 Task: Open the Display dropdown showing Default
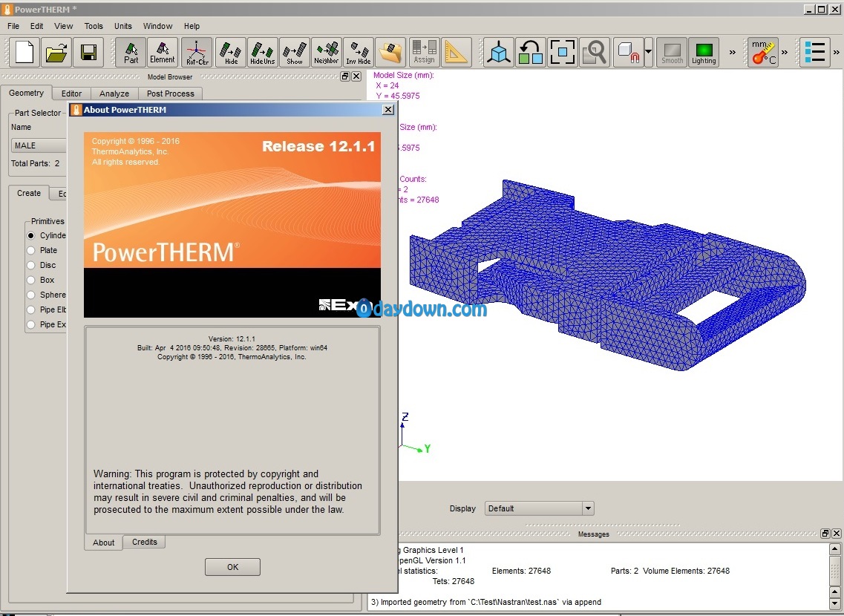coord(540,508)
